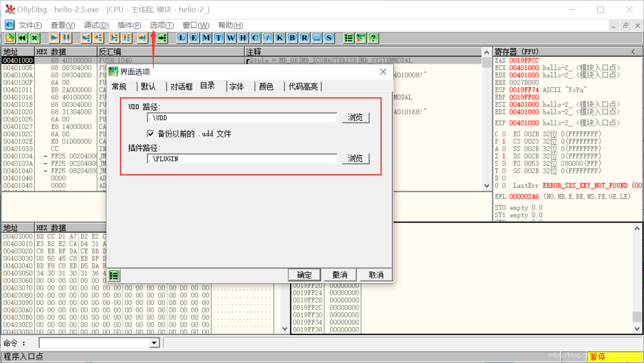Image resolution: width=644 pixels, height=363 pixels.
Task: Open the Log window (L) icon
Action: tap(182, 38)
